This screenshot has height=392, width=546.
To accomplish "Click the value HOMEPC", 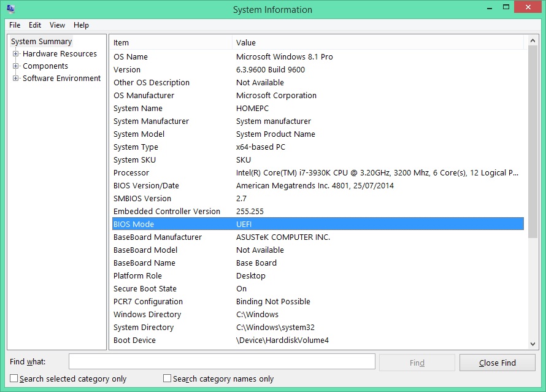I will [252, 108].
